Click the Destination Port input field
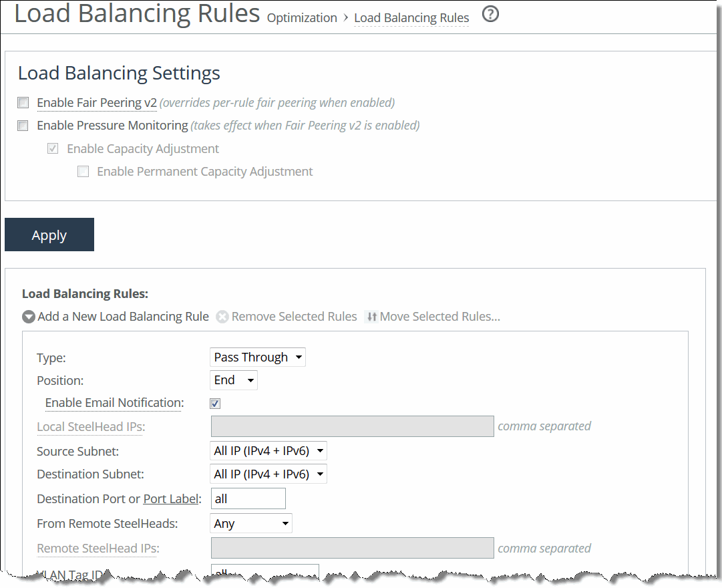This screenshot has width=722, height=588. coord(248,498)
